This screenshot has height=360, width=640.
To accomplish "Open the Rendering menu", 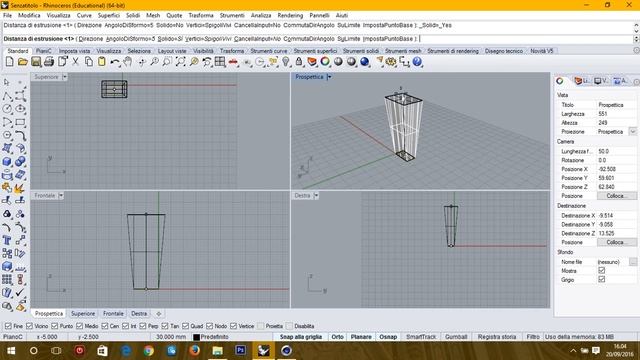I will 290,15.
